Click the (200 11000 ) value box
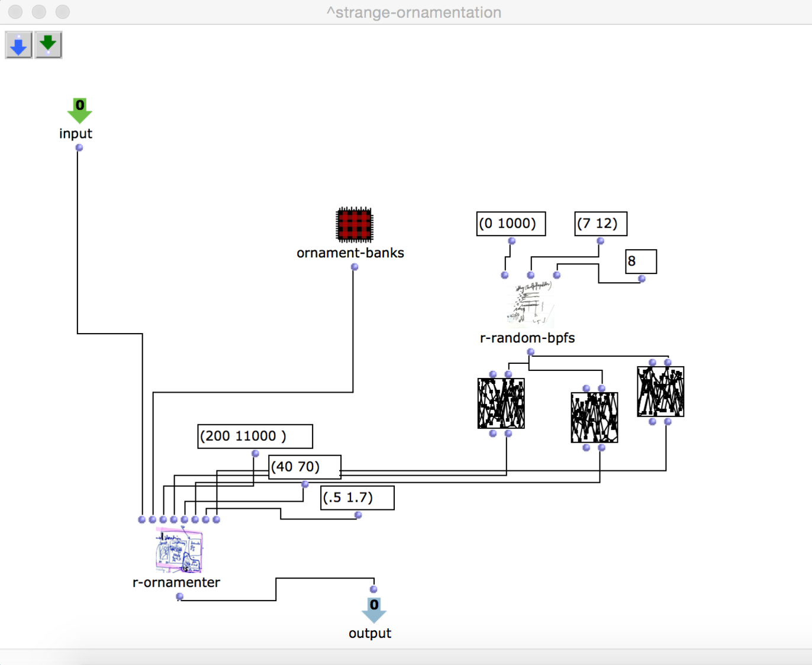 point(254,436)
